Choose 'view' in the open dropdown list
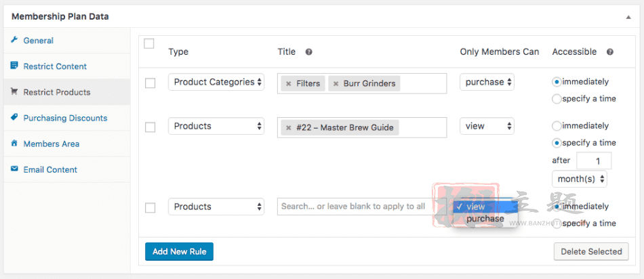Image resolution: width=644 pixels, height=279 pixels. (x=485, y=207)
